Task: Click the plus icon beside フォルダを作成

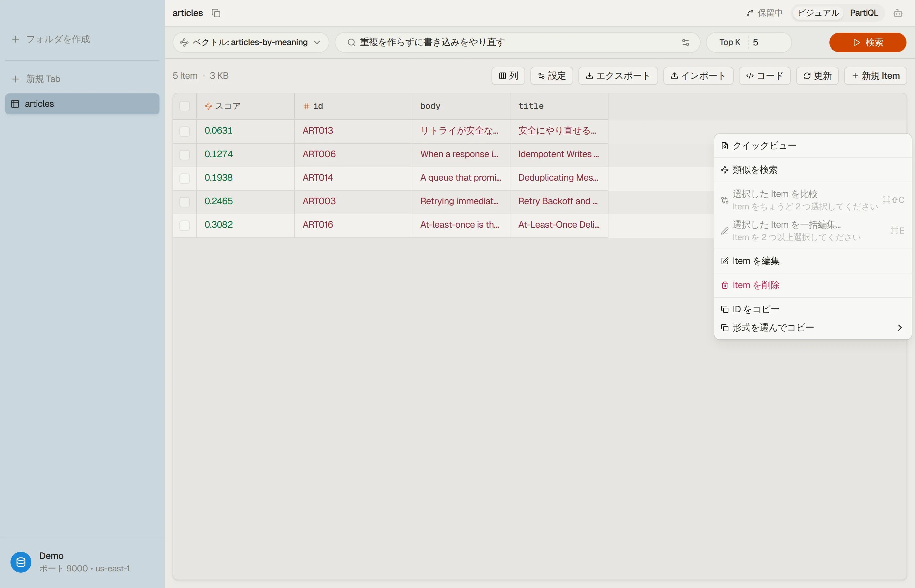Action: [16, 39]
